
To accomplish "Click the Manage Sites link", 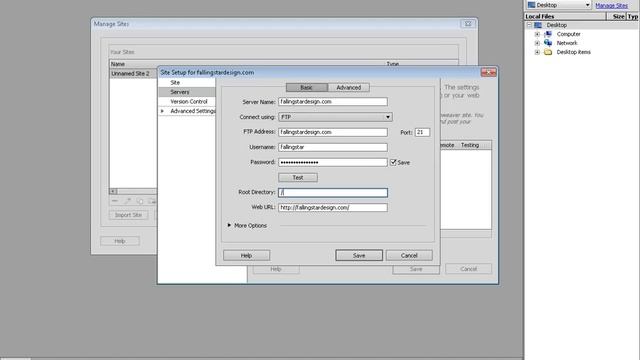I will point(611,5).
